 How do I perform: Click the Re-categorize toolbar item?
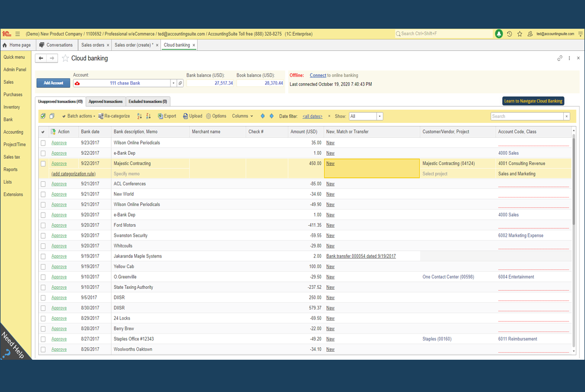click(x=114, y=116)
